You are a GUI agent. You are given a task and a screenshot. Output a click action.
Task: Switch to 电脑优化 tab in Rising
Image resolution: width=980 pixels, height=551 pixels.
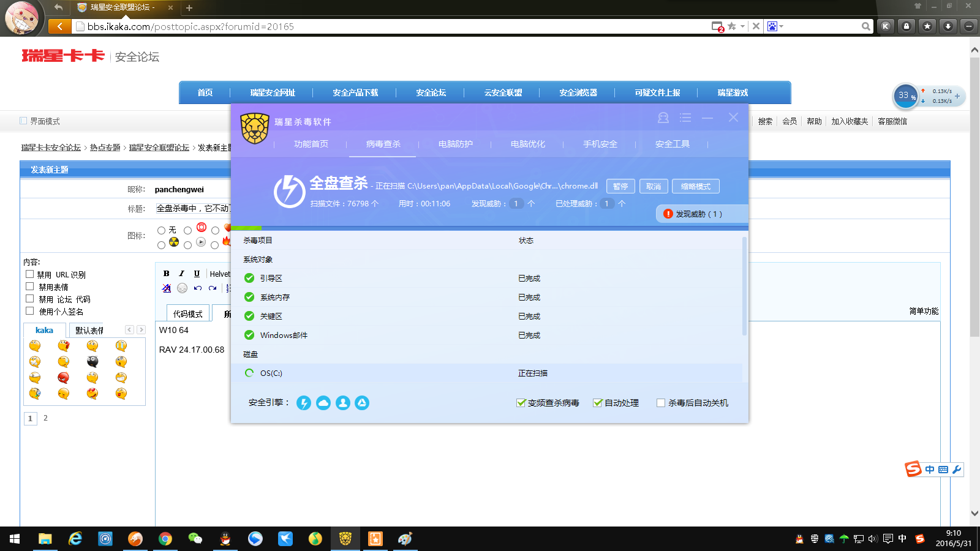(x=528, y=144)
